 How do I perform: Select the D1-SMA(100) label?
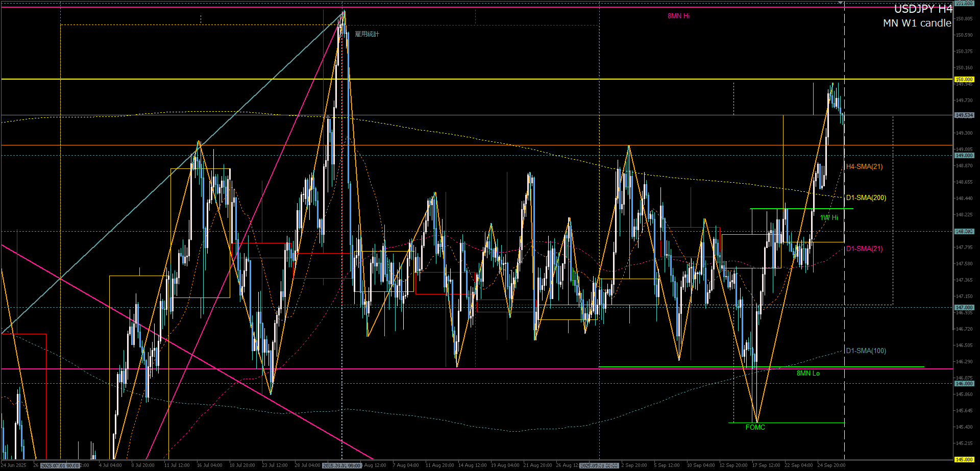pos(866,351)
